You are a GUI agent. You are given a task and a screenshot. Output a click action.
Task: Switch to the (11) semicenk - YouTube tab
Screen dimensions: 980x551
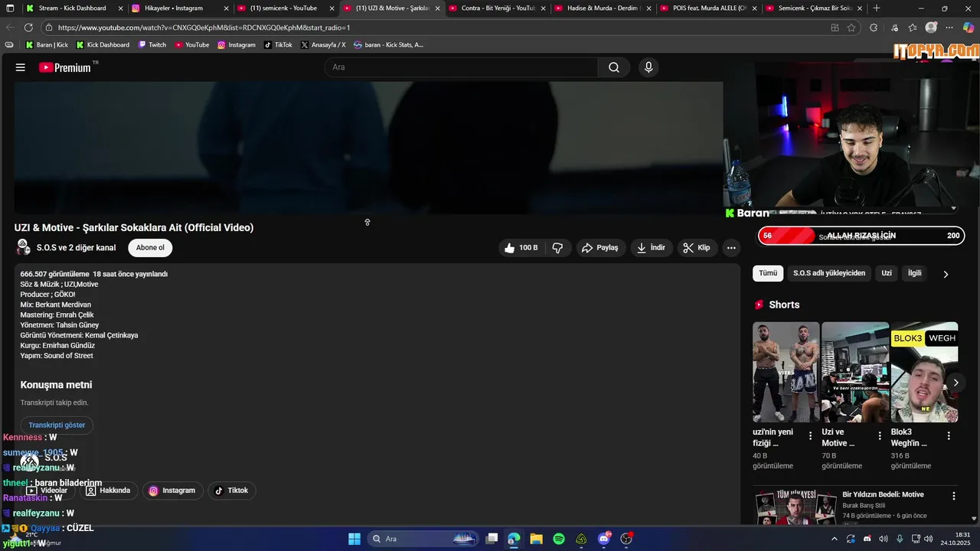pos(286,8)
